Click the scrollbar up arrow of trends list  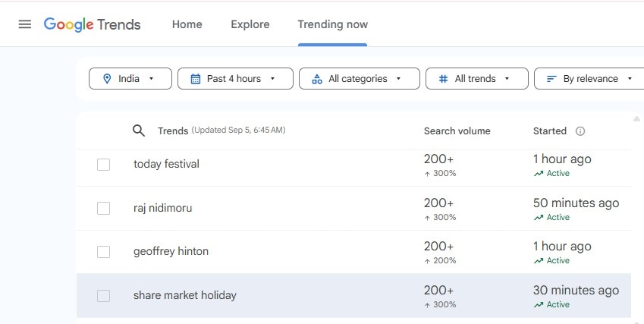(x=636, y=119)
